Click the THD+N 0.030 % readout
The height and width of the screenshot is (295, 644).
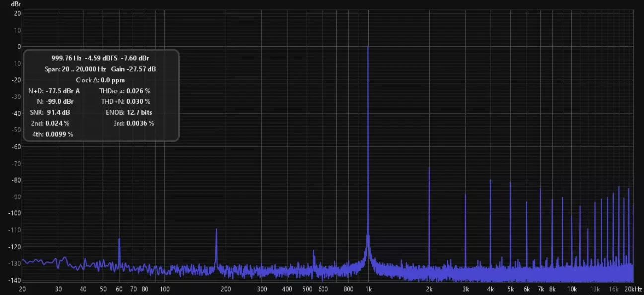tap(125, 101)
